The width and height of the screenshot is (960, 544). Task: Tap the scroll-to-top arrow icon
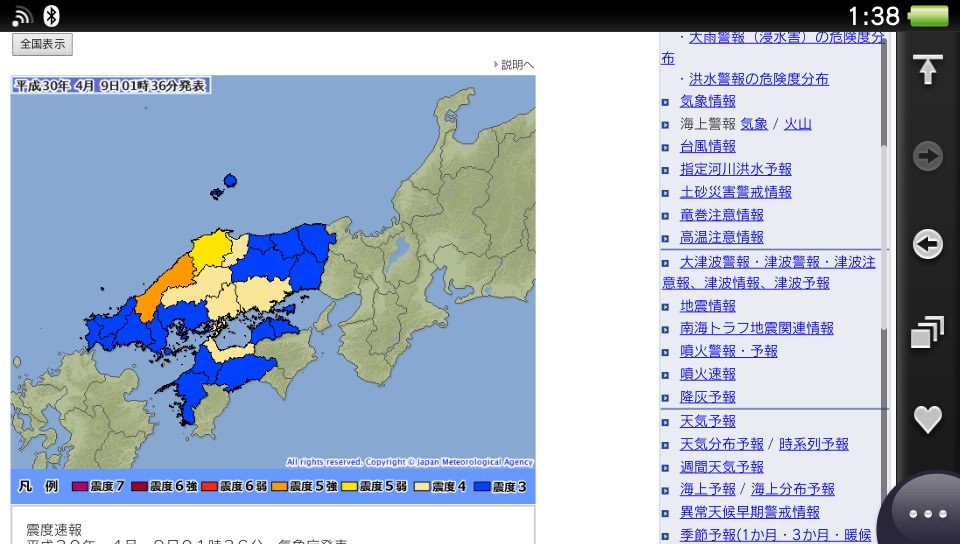pyautogui.click(x=928, y=69)
